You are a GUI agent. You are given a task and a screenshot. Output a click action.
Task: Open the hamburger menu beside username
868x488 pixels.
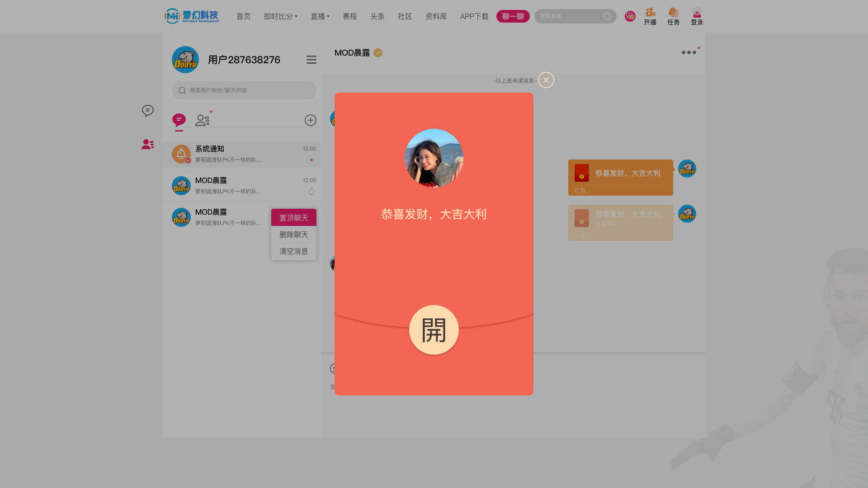311,60
